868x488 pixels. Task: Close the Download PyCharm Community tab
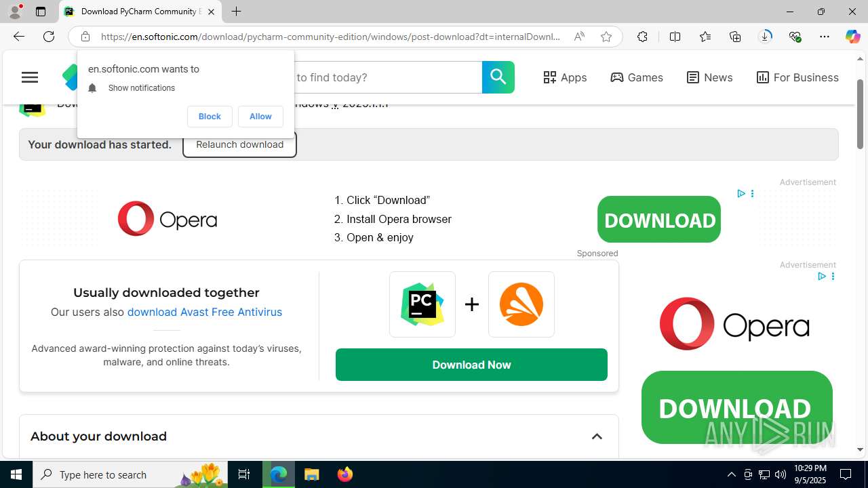(211, 12)
